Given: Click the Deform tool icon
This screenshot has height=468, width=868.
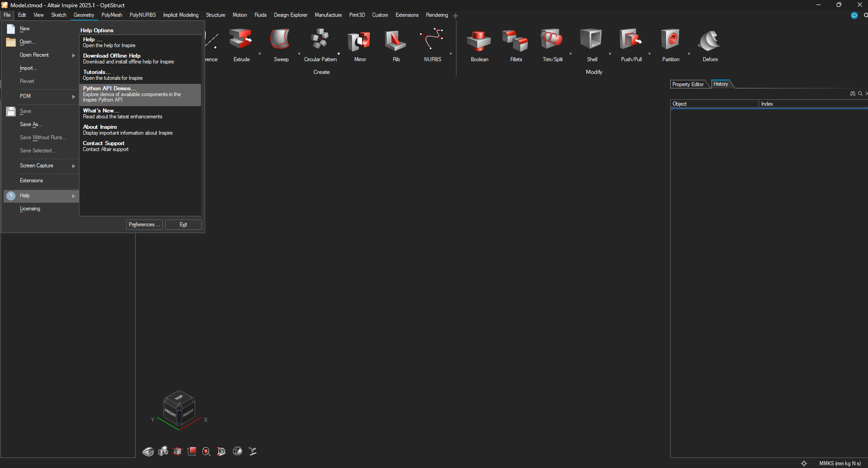Looking at the screenshot, I should (x=710, y=40).
